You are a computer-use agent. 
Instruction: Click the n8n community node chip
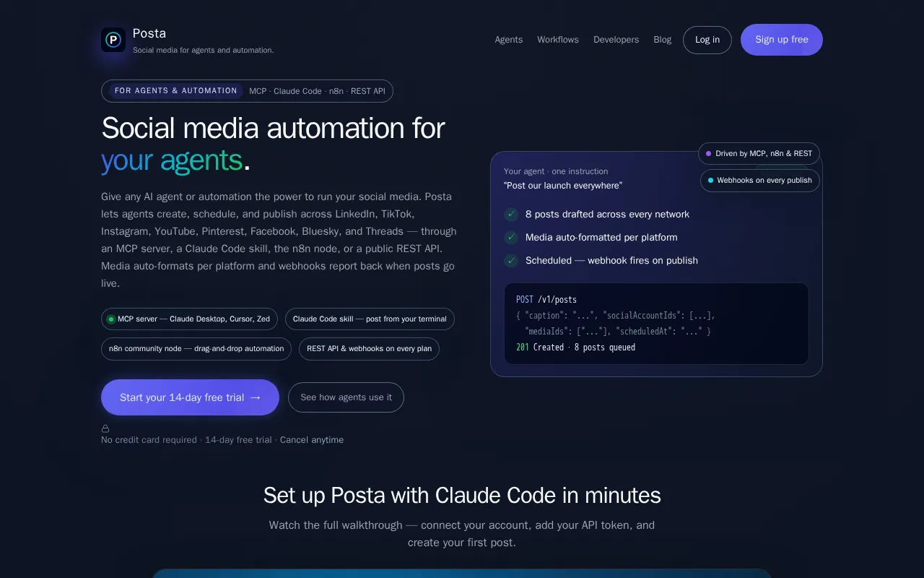pyautogui.click(x=196, y=349)
